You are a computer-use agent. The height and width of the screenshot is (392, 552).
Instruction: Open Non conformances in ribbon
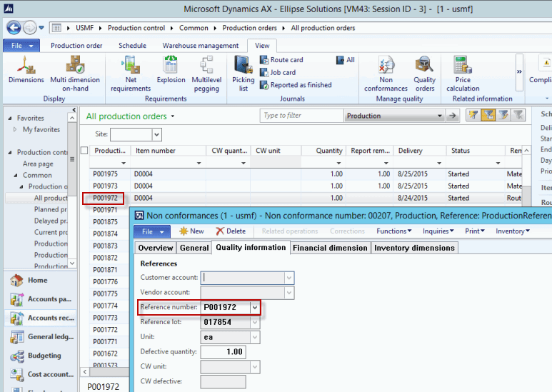(386, 74)
